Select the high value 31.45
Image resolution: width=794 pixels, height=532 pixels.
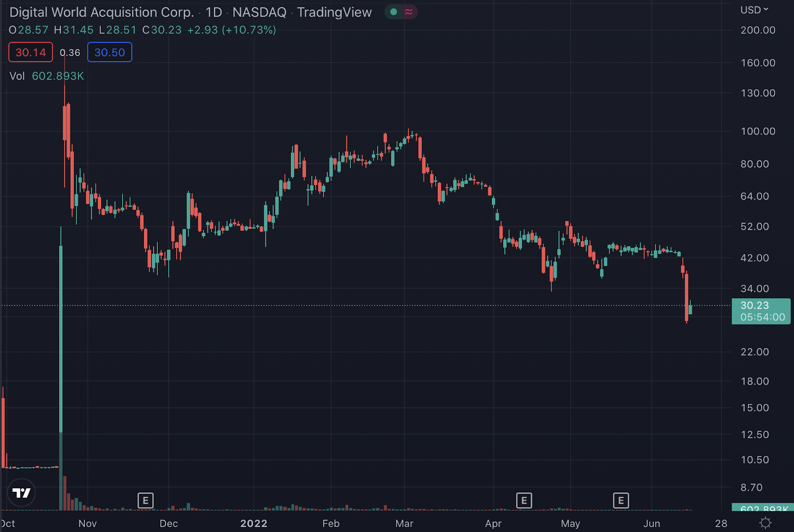(x=78, y=30)
